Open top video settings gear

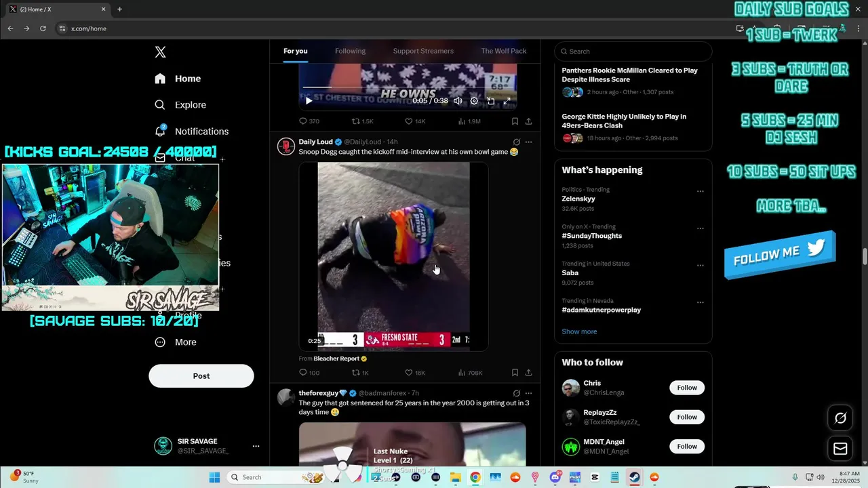474,101
